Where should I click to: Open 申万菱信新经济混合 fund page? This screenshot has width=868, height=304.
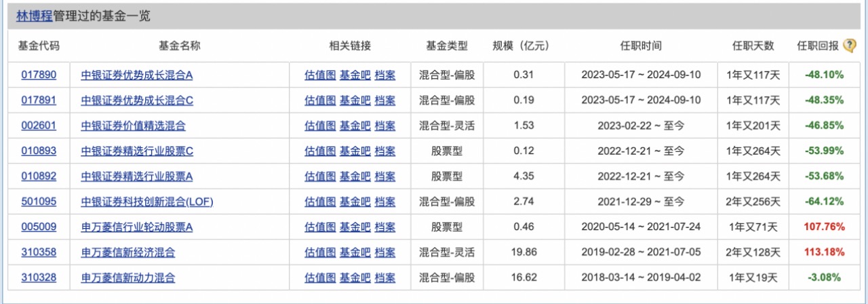[x=128, y=252]
